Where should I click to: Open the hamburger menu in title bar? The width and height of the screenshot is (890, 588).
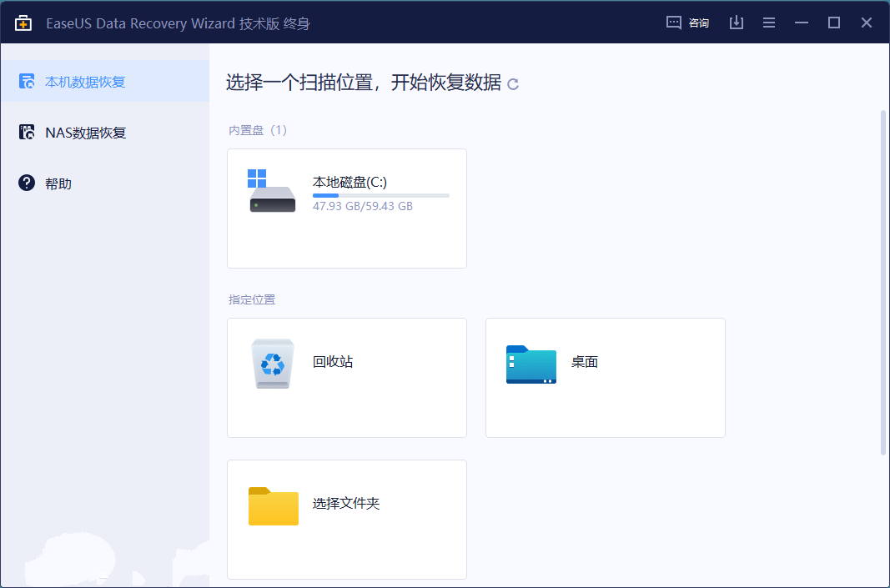pos(769,23)
